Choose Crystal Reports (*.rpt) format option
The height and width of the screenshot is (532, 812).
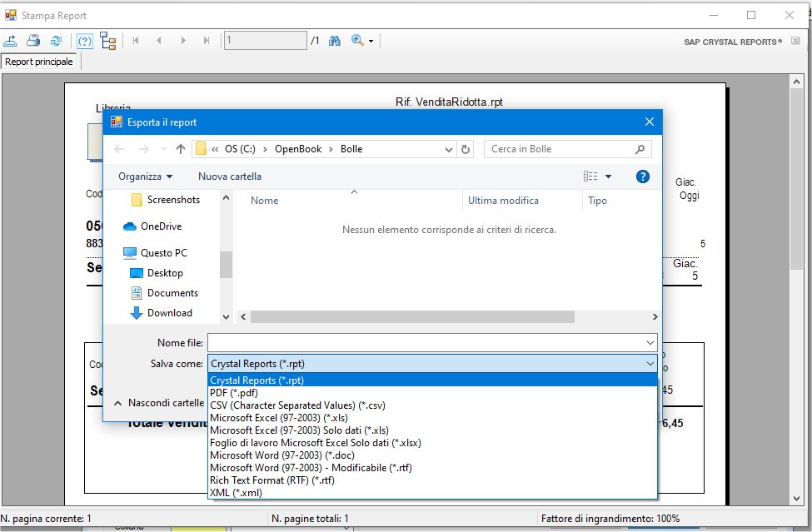coord(432,380)
